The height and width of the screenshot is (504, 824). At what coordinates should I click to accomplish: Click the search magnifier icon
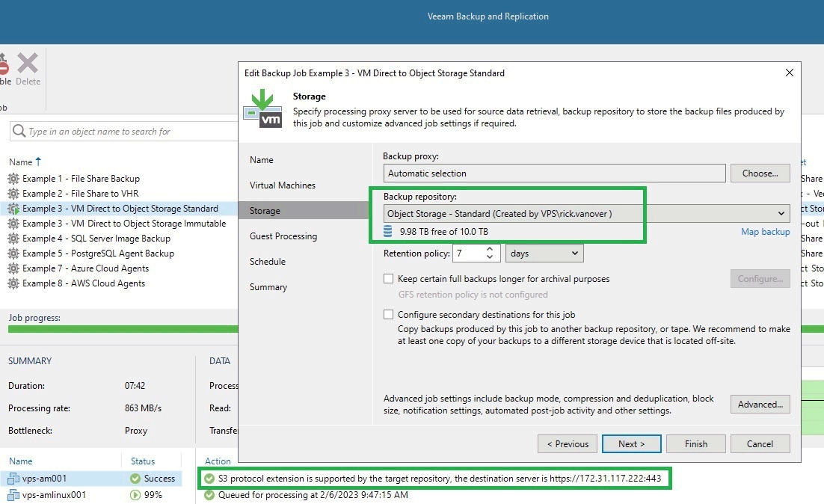point(19,132)
